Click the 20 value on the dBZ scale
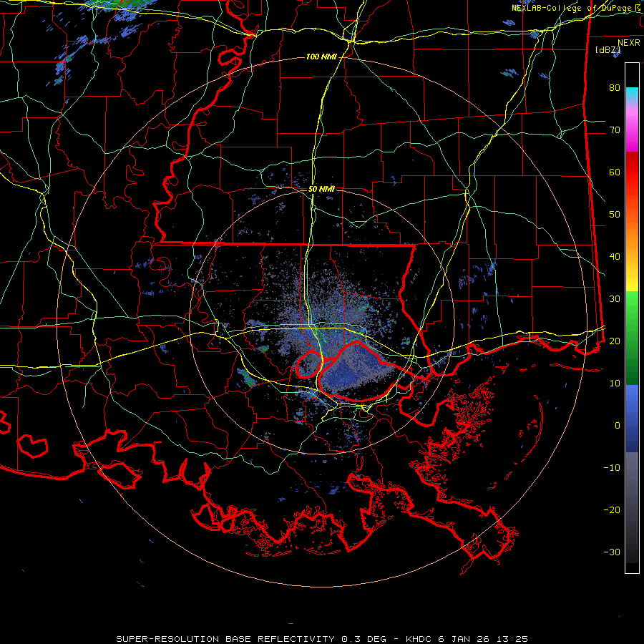Image resolution: width=644 pixels, height=644 pixels. pos(615,341)
